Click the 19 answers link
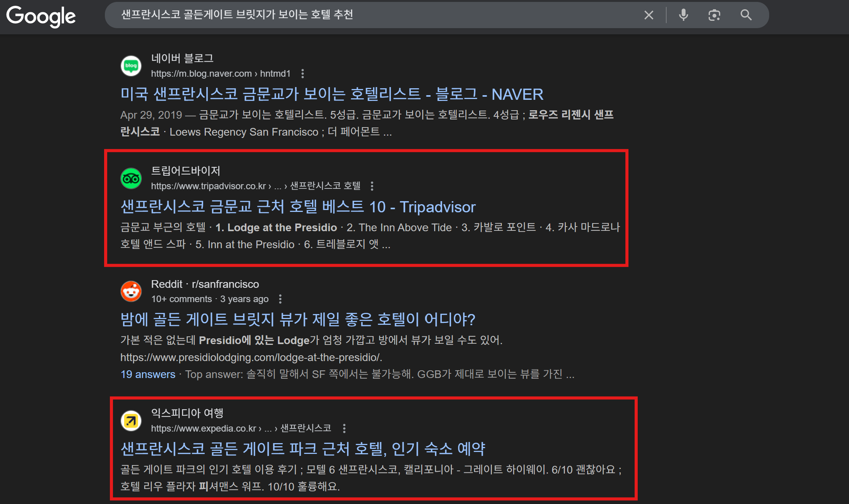This screenshot has width=849, height=504. tap(148, 374)
